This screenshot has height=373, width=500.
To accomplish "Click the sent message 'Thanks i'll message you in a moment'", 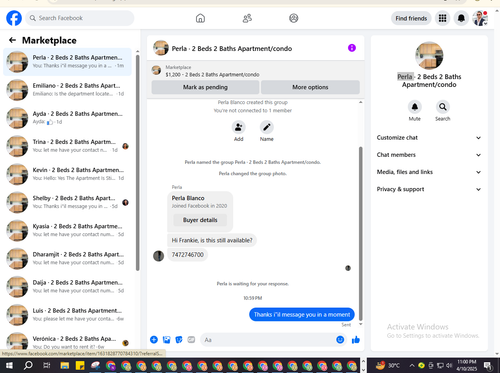I will [302, 314].
